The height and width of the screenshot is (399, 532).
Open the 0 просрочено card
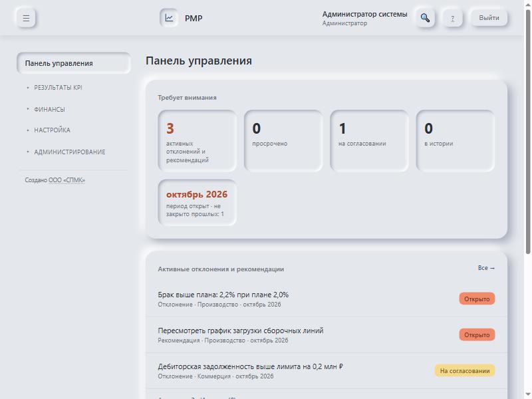[x=283, y=141]
